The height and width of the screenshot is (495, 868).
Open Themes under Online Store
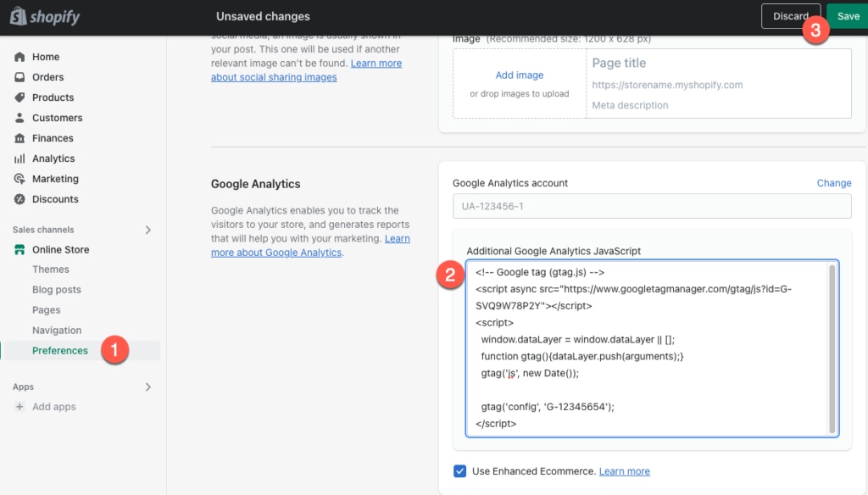(x=50, y=269)
